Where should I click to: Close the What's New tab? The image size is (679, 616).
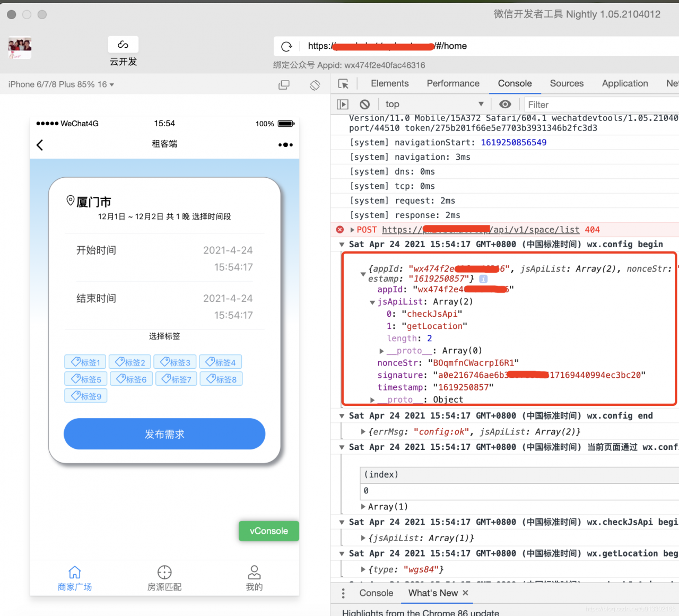465,593
